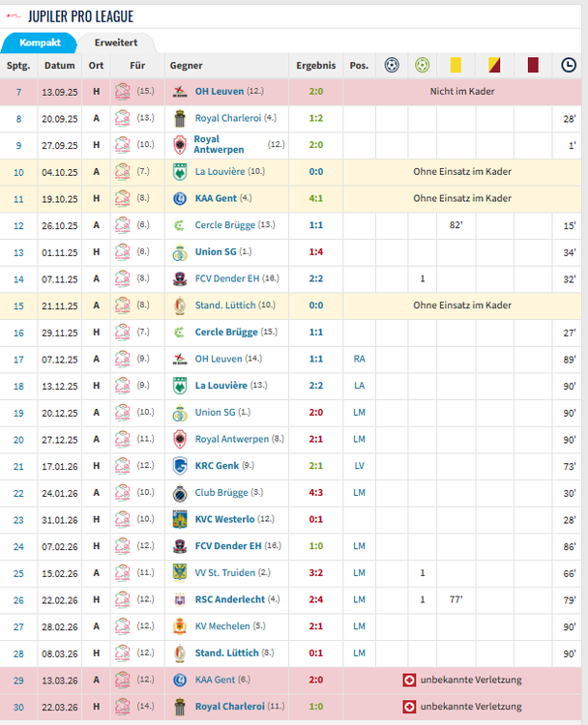Open matchday 30 number link

(x=18, y=708)
